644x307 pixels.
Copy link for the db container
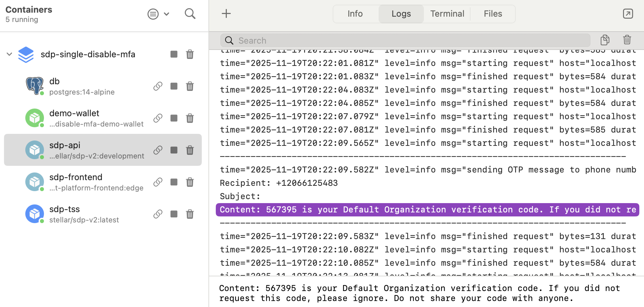(158, 86)
